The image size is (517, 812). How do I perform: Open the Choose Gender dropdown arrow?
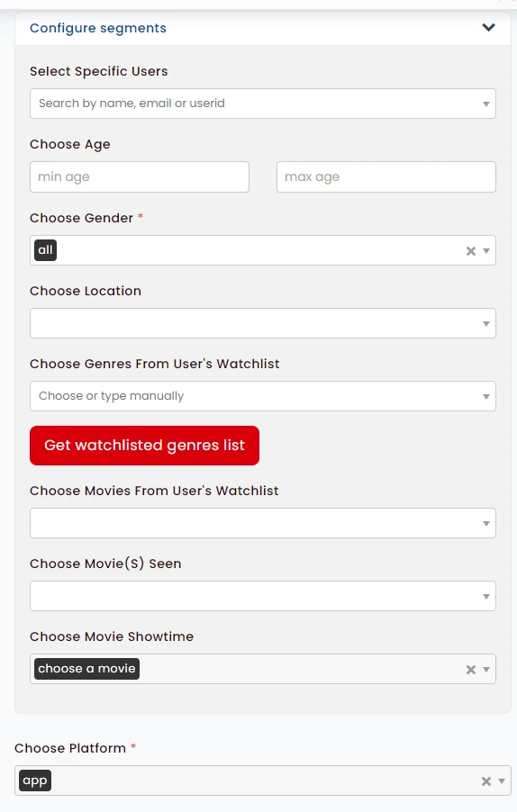click(485, 251)
